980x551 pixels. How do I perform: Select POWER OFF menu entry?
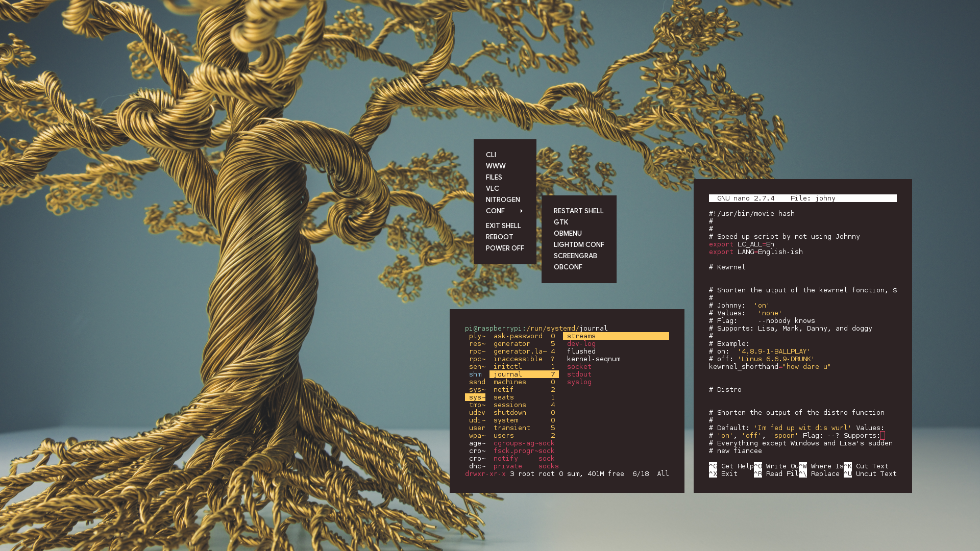pyautogui.click(x=505, y=248)
